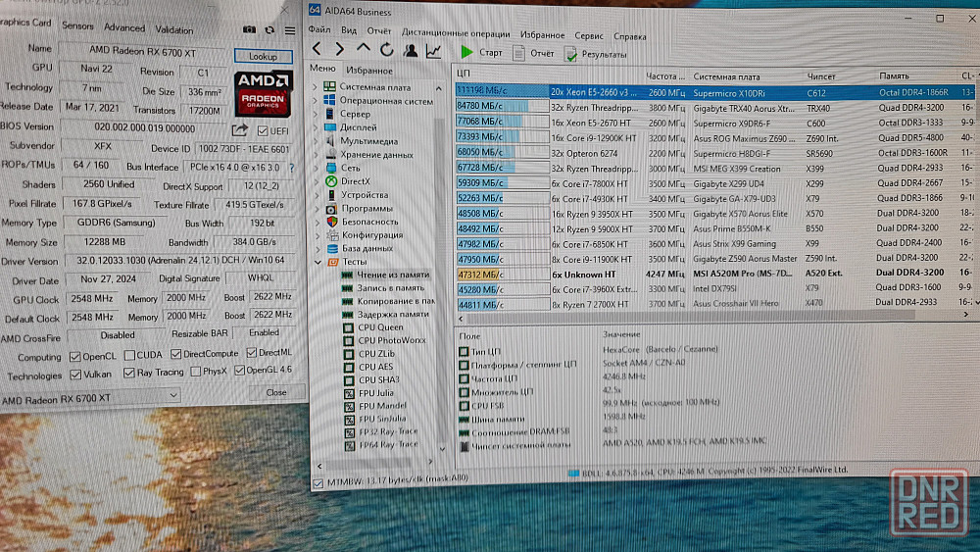Click the Bus Interface question mark

tap(291, 168)
